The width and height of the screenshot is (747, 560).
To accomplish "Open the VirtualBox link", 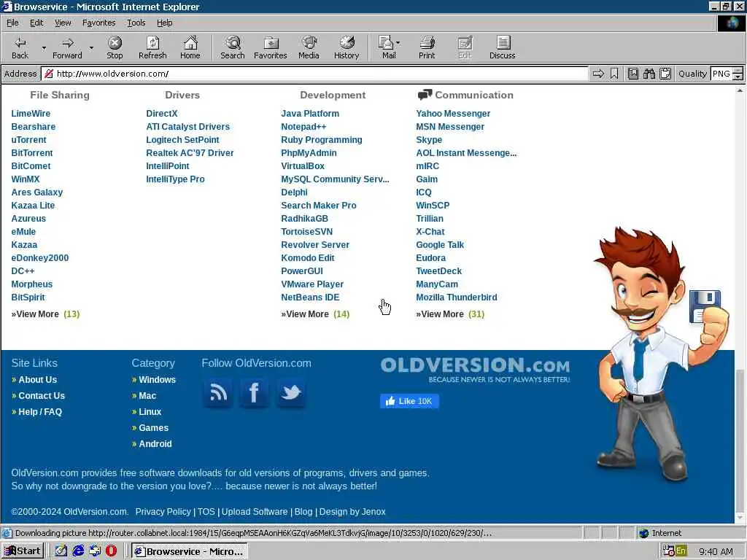I will point(303,166).
